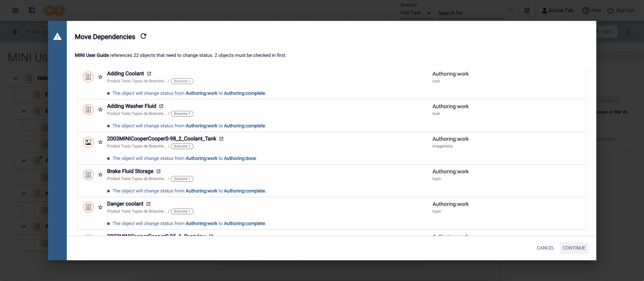Click the Authoring:work status for Brake Fluid Storage
Viewport: 644px width, 281px height.
point(450,172)
